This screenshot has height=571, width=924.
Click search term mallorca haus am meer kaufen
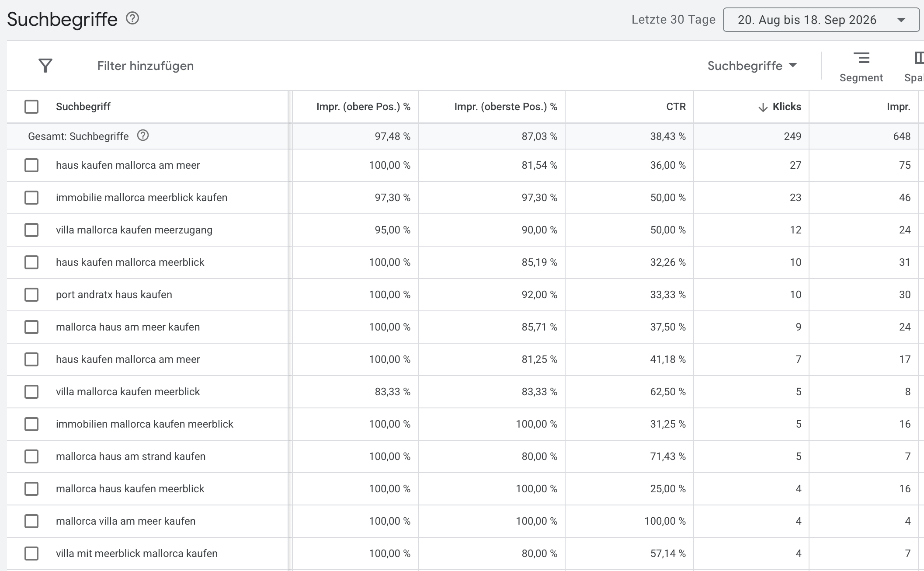pos(128,327)
